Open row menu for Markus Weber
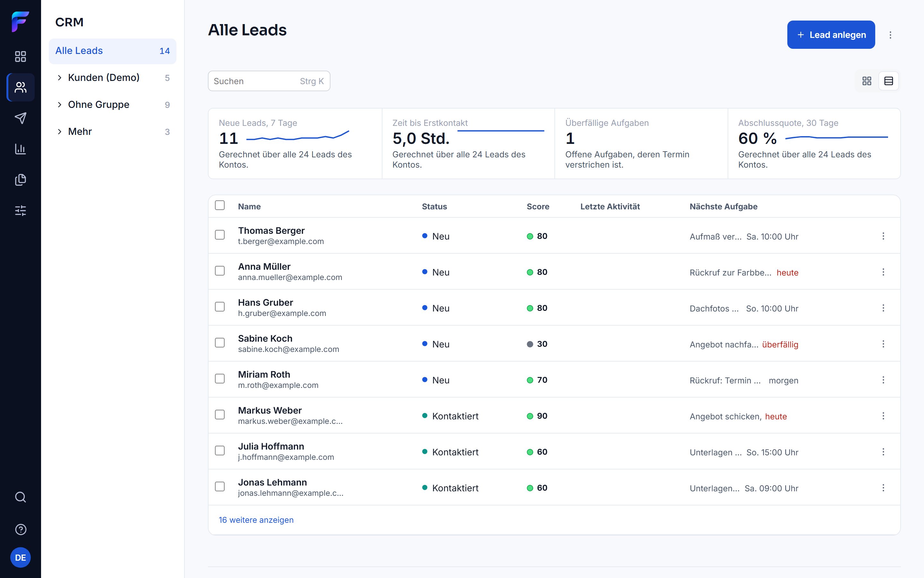 pos(883,416)
